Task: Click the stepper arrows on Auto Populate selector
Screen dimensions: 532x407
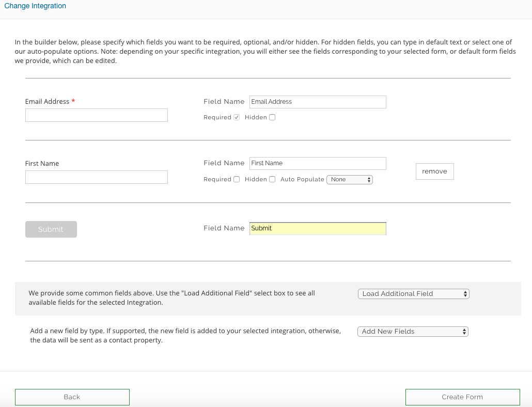Action: [368, 179]
